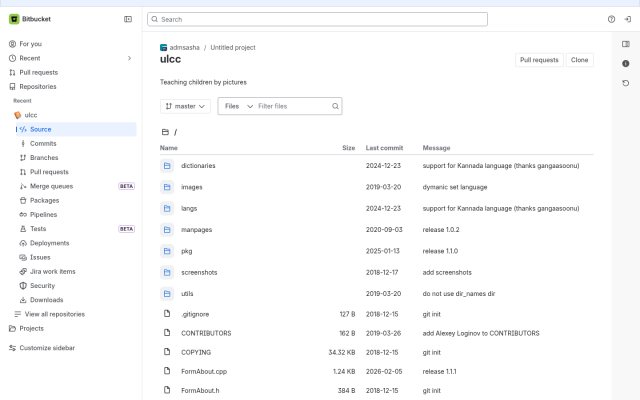The height and width of the screenshot is (400, 640).
Task: Open the FormAbout.cpp file
Action: click(204, 371)
